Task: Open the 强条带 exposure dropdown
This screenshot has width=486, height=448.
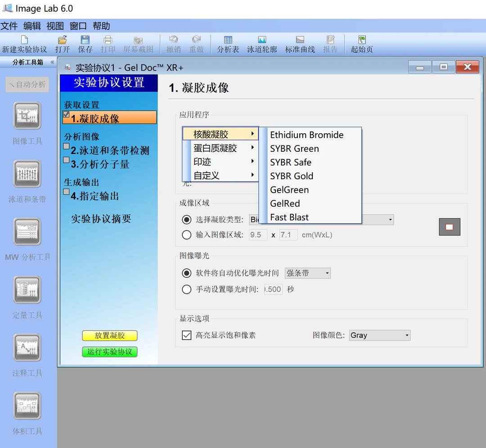Action: (307, 273)
